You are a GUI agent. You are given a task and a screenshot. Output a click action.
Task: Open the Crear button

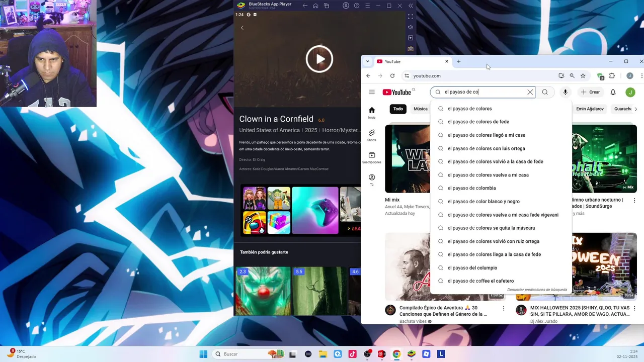[590, 92]
